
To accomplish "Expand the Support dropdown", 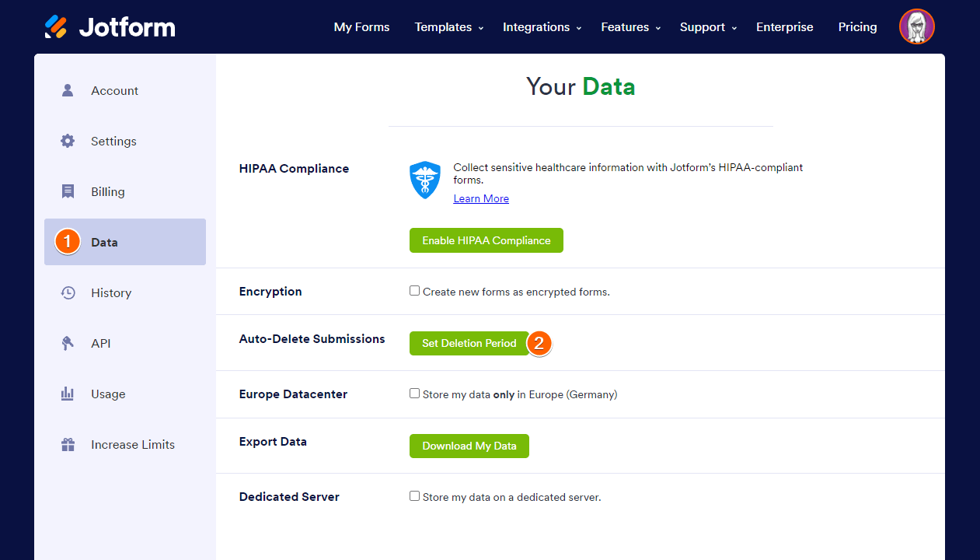I will 709,27.
